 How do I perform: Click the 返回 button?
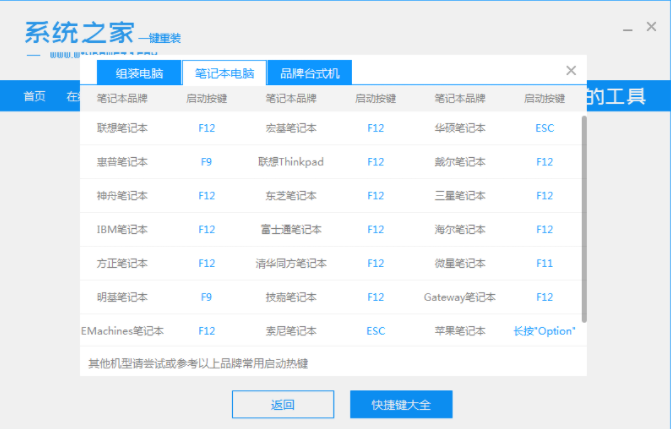pyautogui.click(x=283, y=404)
